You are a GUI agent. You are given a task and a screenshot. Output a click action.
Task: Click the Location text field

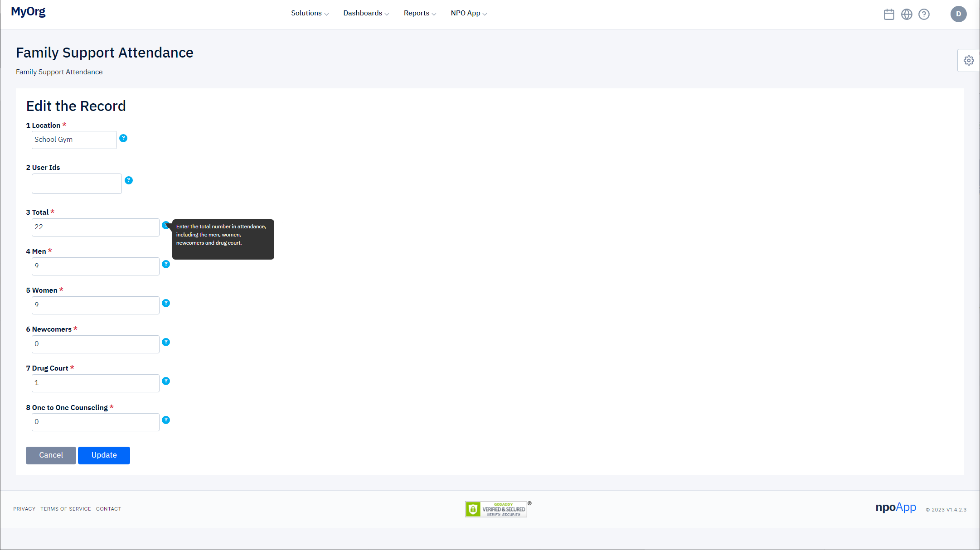pos(74,140)
